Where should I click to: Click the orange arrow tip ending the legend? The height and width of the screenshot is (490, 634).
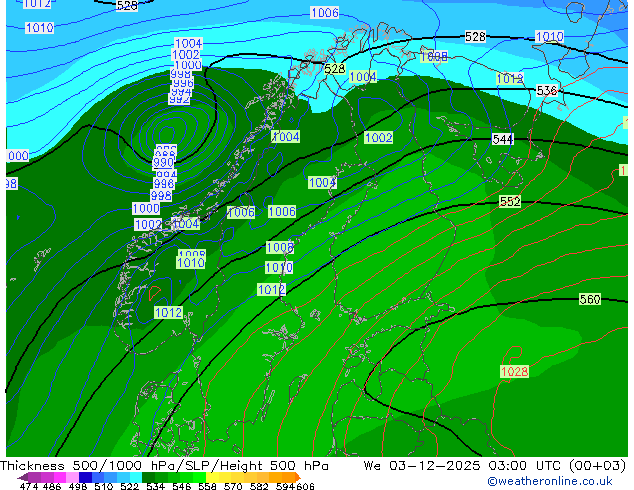(298, 477)
